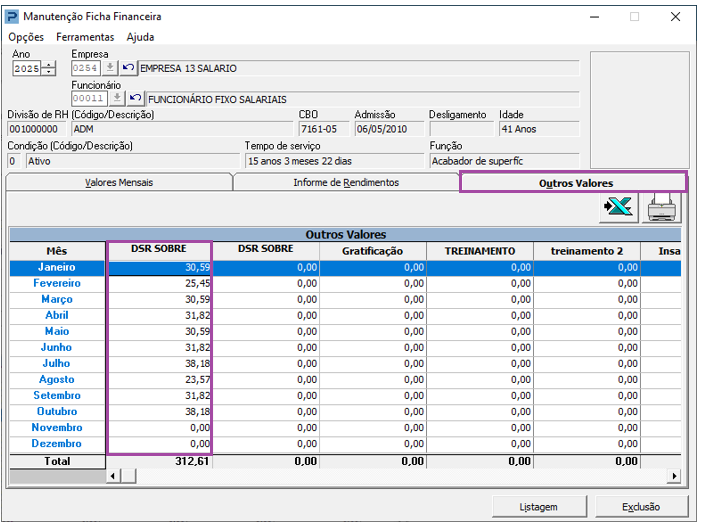
Task: Click the Ano year spinner arrows
Action: pyautogui.click(x=49, y=69)
